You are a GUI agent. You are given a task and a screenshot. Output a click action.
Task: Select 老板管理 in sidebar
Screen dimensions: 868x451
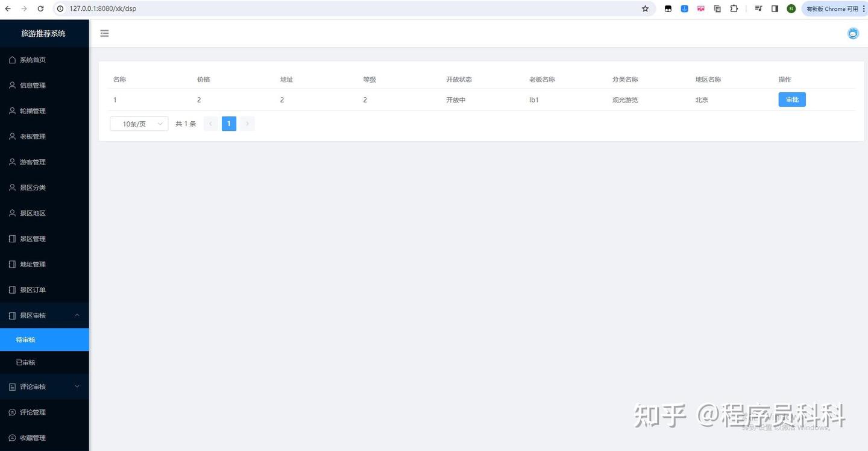45,136
